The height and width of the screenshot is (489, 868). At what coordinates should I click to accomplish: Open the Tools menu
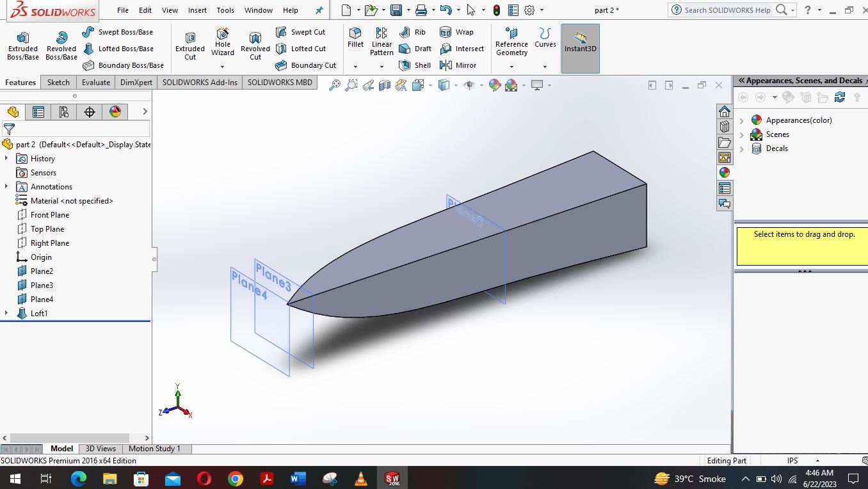pyautogui.click(x=225, y=10)
